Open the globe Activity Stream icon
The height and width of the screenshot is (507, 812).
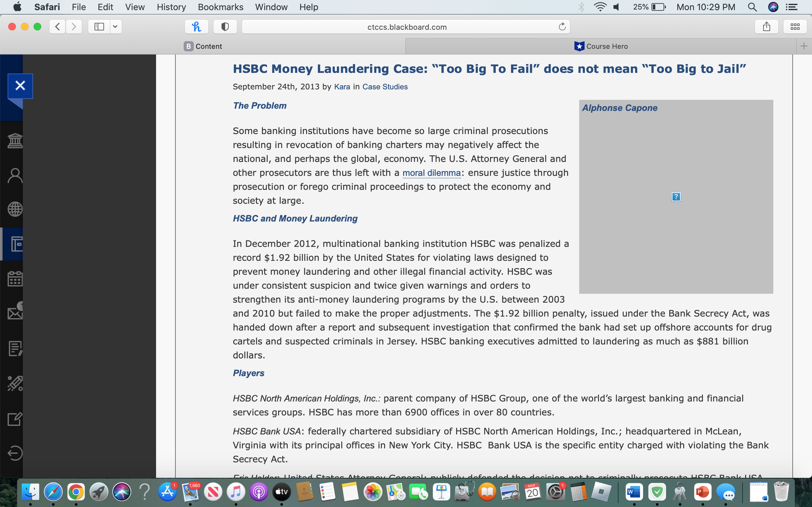[x=15, y=209]
